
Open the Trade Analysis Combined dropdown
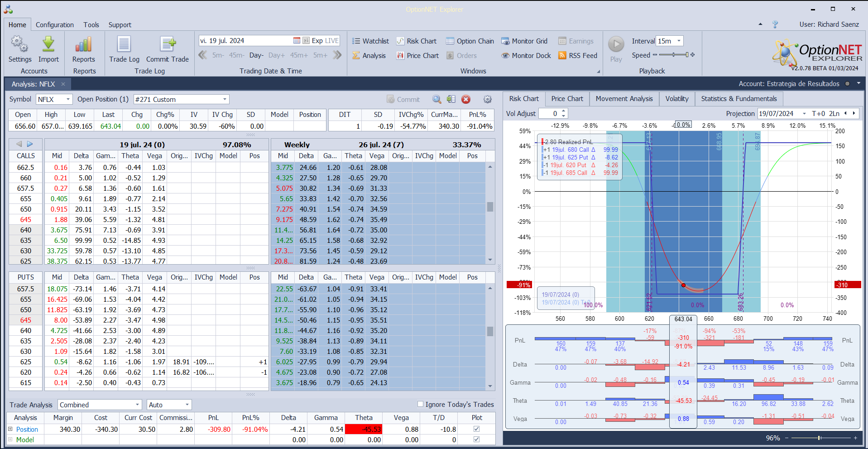(x=138, y=405)
